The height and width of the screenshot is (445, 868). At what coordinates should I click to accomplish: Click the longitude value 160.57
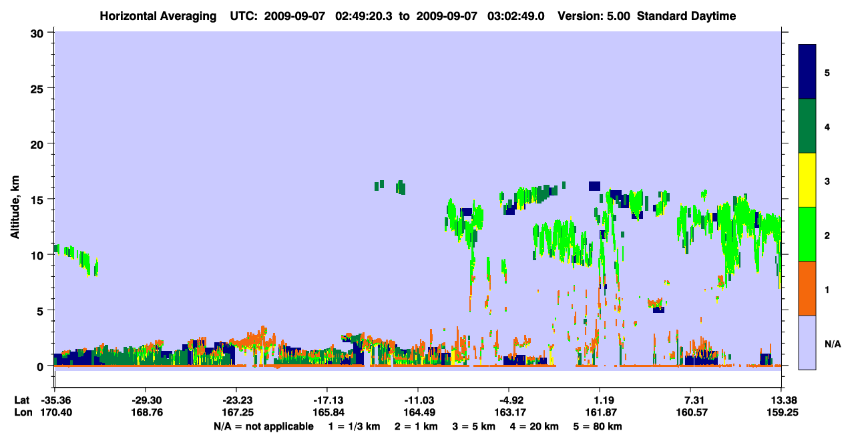(x=690, y=412)
